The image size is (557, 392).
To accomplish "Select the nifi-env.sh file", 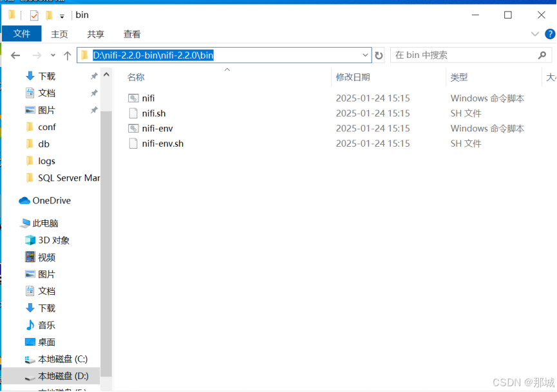I will click(163, 144).
